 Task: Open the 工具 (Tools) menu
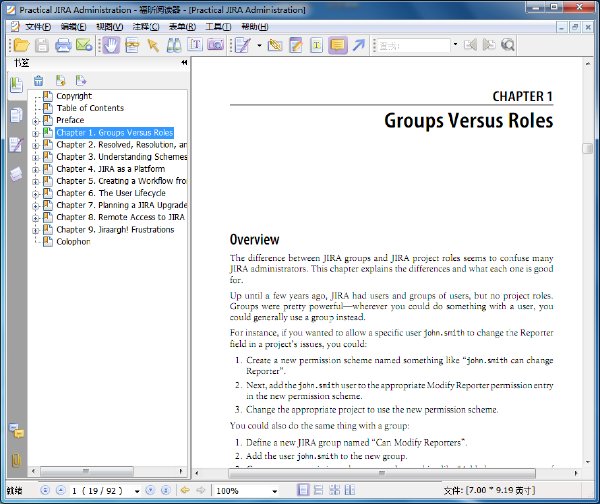[218, 27]
